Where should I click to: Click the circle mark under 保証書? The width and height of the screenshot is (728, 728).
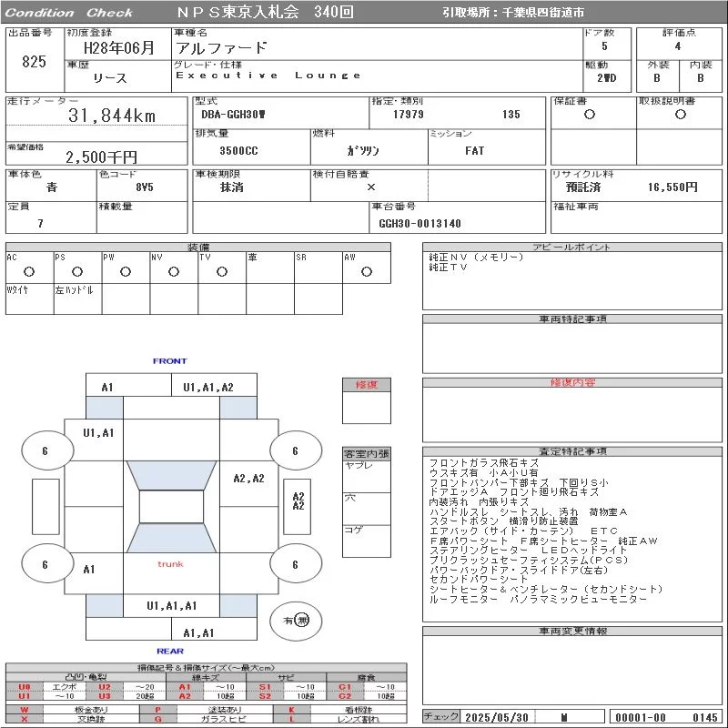[x=589, y=115]
